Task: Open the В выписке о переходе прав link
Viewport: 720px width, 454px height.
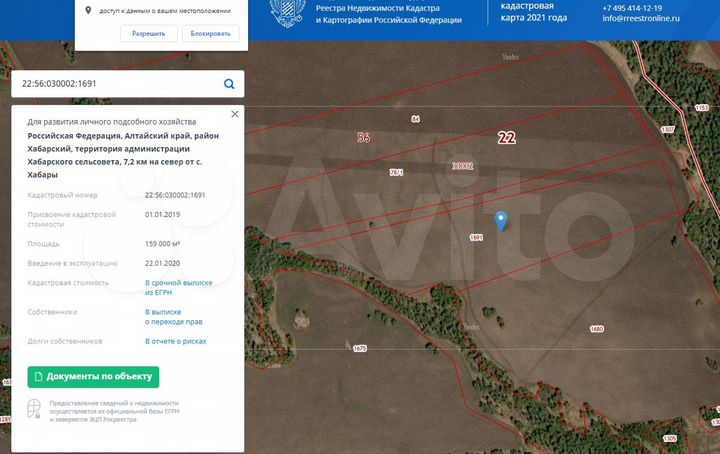Action: point(176,317)
